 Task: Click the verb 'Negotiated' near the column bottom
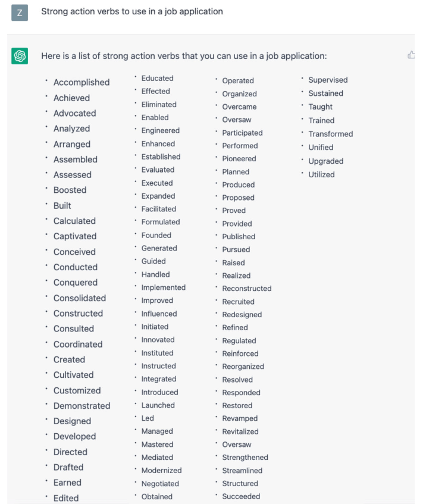pos(159,484)
